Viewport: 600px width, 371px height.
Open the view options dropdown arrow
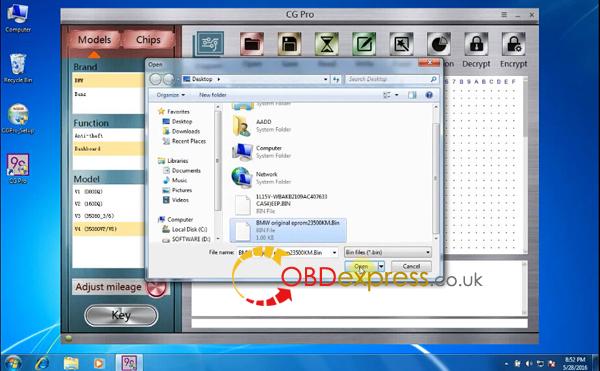point(397,95)
